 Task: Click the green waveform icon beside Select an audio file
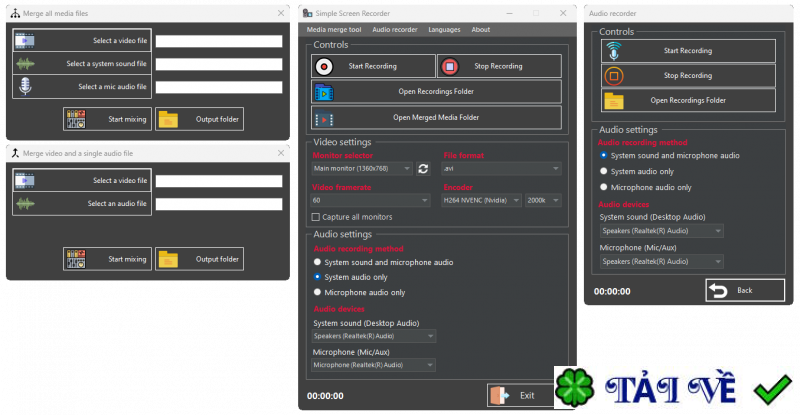tap(26, 204)
